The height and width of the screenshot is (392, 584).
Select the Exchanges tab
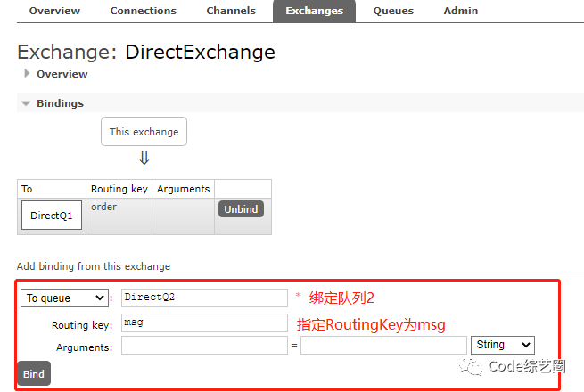tap(315, 11)
